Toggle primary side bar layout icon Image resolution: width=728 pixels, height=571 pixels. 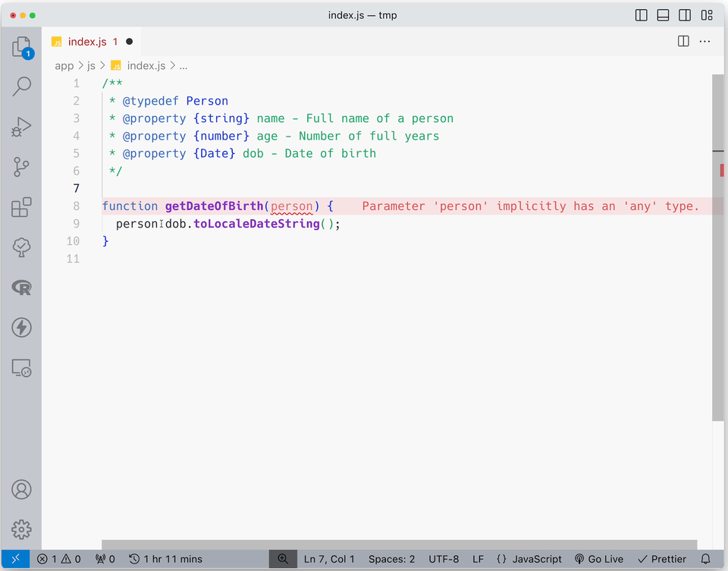tap(642, 15)
